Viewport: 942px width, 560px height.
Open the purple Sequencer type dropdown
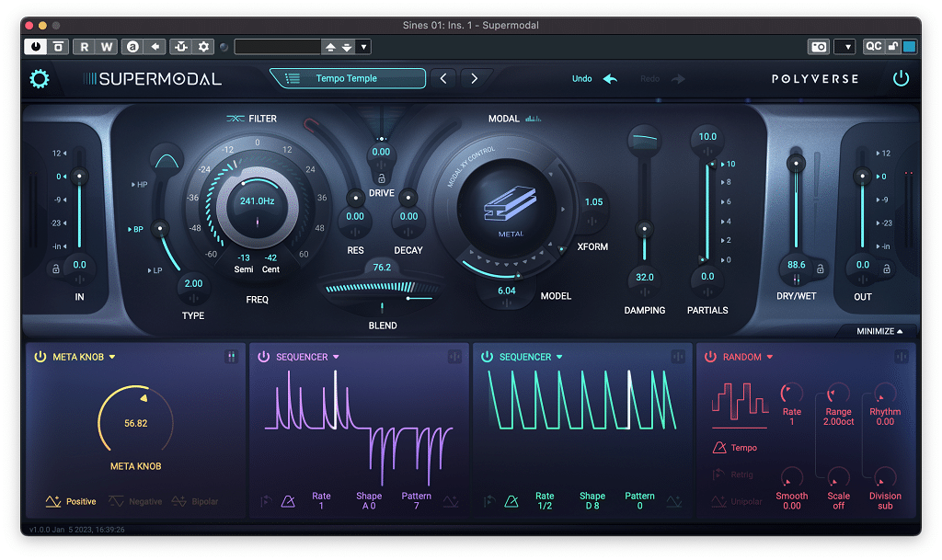[336, 357]
